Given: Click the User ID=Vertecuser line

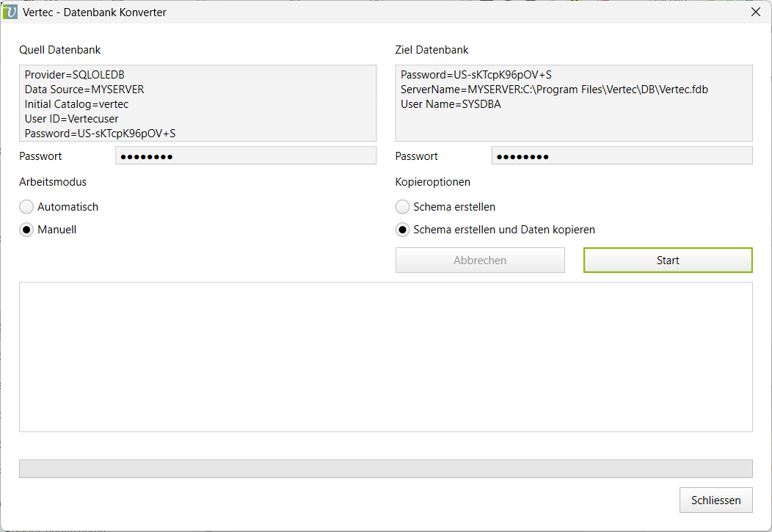Looking at the screenshot, I should [71, 119].
